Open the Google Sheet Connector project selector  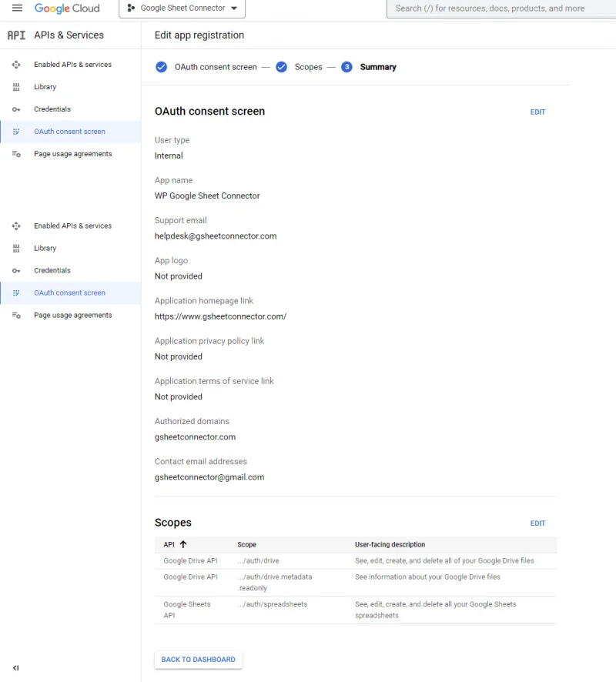click(182, 8)
